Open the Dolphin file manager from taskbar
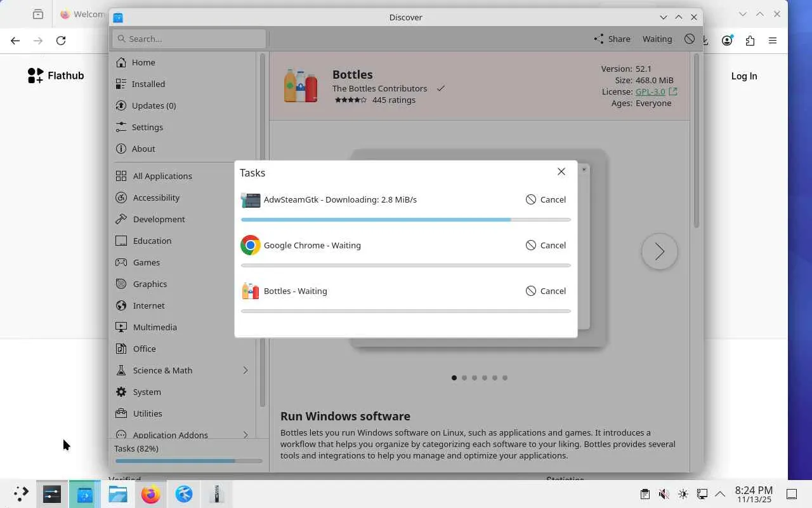This screenshot has width=812, height=508. [x=118, y=494]
